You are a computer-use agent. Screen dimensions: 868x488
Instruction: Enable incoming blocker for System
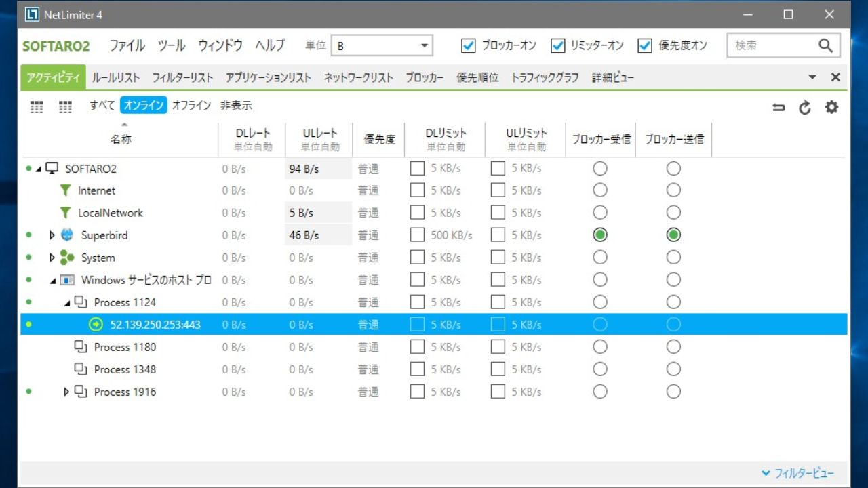click(600, 258)
